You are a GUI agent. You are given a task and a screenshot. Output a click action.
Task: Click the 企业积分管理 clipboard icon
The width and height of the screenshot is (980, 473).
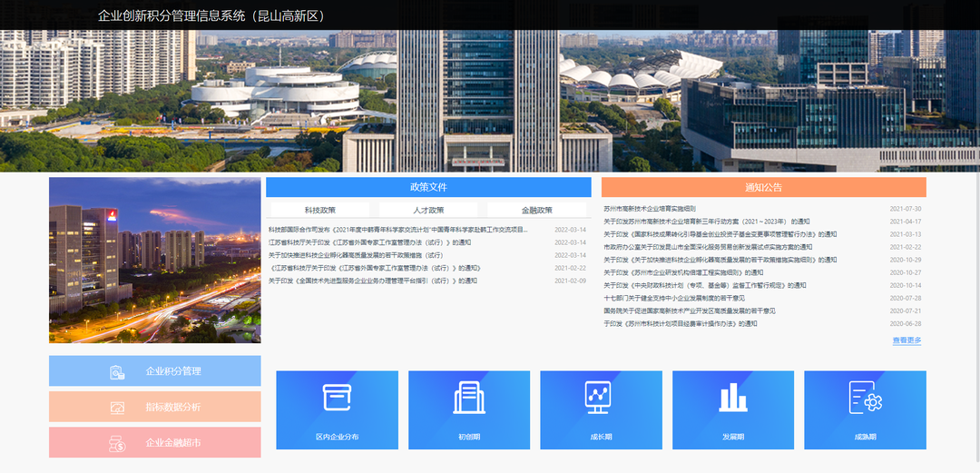(x=117, y=372)
